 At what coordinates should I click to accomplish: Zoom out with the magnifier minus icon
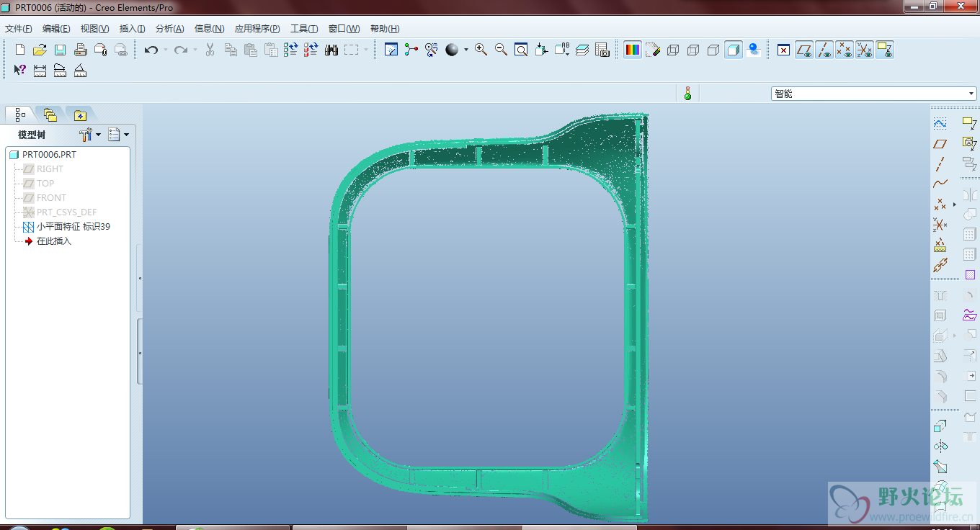pos(501,50)
